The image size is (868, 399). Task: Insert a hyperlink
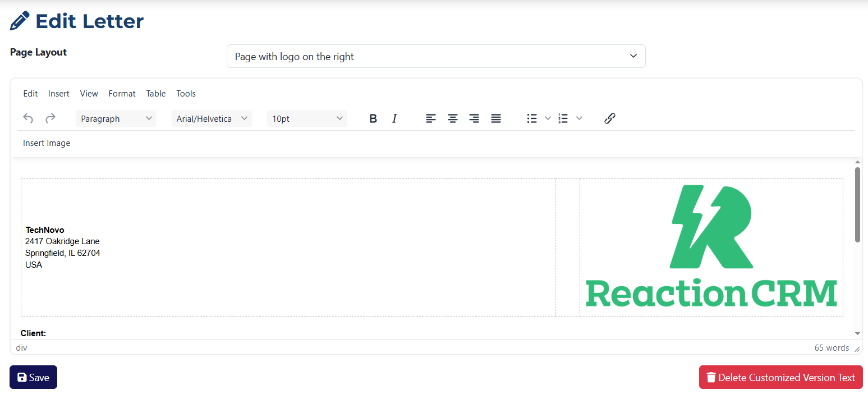point(609,118)
